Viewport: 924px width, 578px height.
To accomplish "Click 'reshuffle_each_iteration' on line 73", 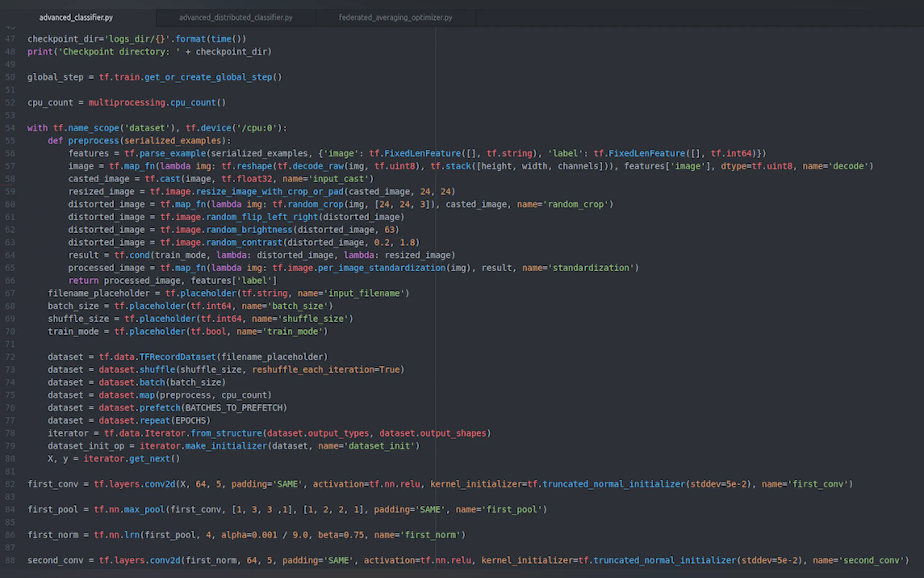I will pos(313,370).
